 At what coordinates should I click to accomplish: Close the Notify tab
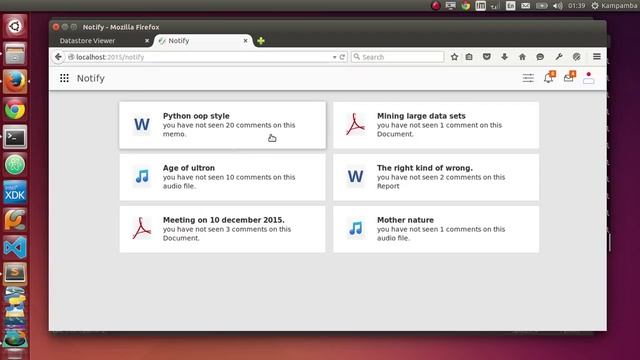pyautogui.click(x=245, y=41)
